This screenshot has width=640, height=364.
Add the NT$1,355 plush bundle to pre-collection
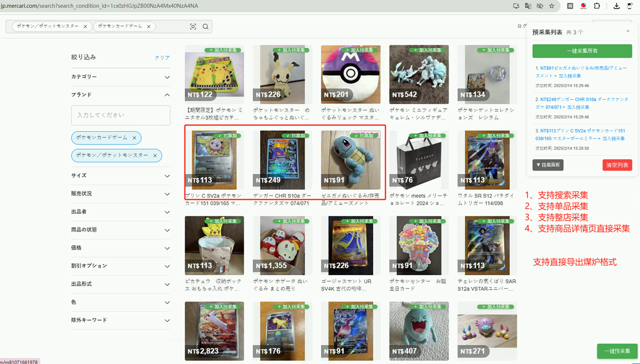[x=292, y=221]
